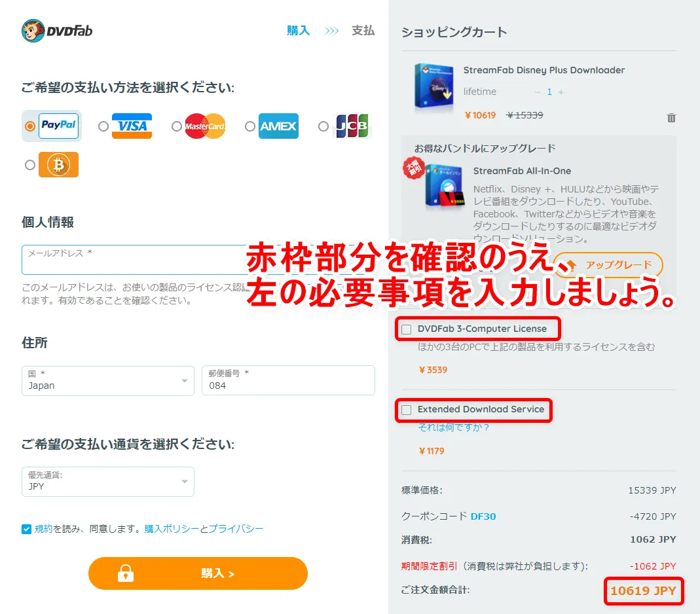Click the 10619 JPY order total
The height and width of the screenshot is (614, 700).
[643, 591]
